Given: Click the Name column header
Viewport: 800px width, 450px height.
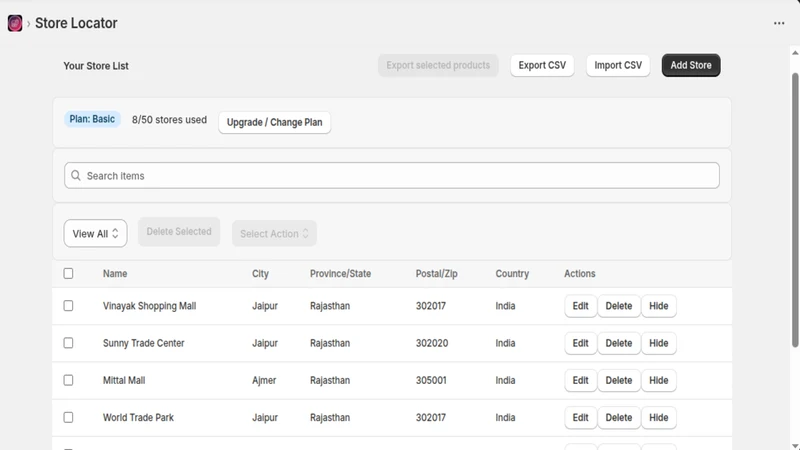Looking at the screenshot, I should pyautogui.click(x=115, y=273).
